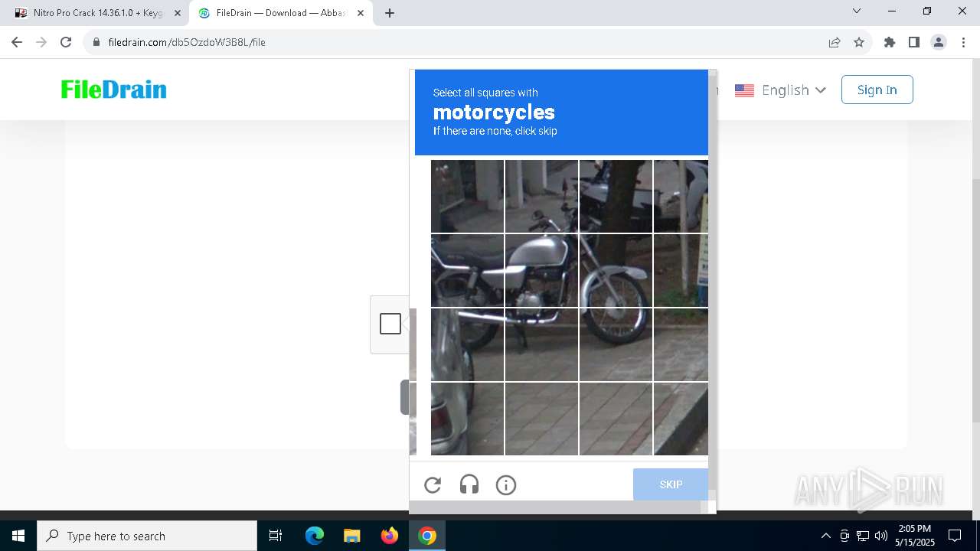Open the volume control in the tray
980x551 pixels.
pos(881,536)
